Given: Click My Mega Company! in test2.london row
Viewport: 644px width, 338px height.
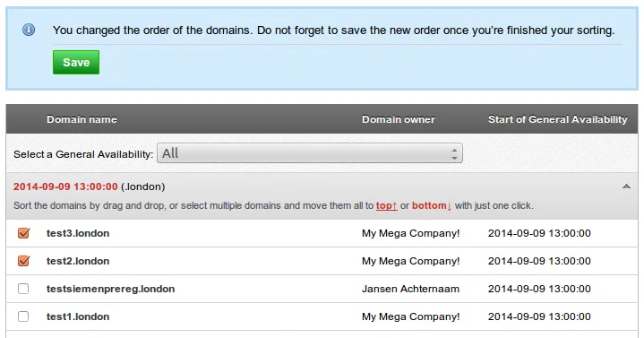Looking at the screenshot, I should pyautogui.click(x=411, y=261).
